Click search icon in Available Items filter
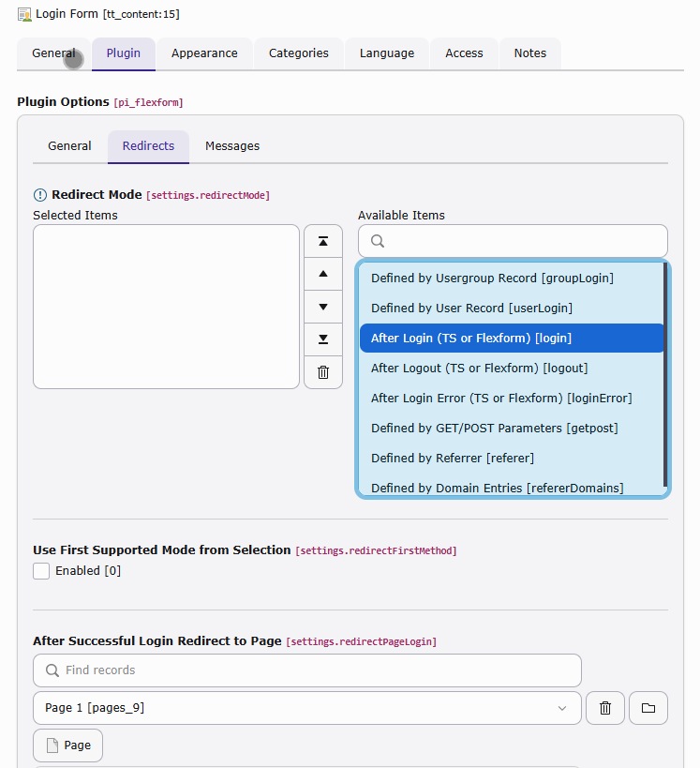The width and height of the screenshot is (700, 768). (378, 241)
